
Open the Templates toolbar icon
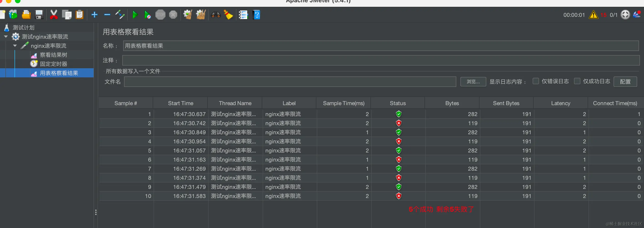pyautogui.click(x=13, y=15)
